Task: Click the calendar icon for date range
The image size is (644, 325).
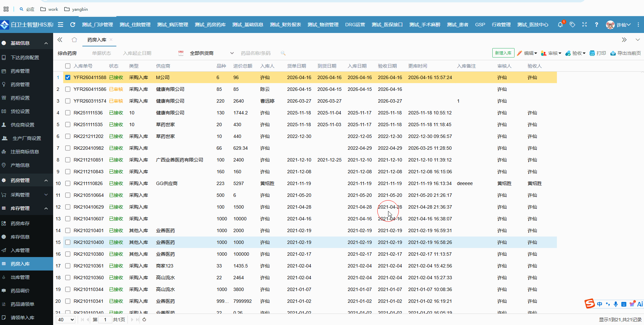Action: click(181, 53)
